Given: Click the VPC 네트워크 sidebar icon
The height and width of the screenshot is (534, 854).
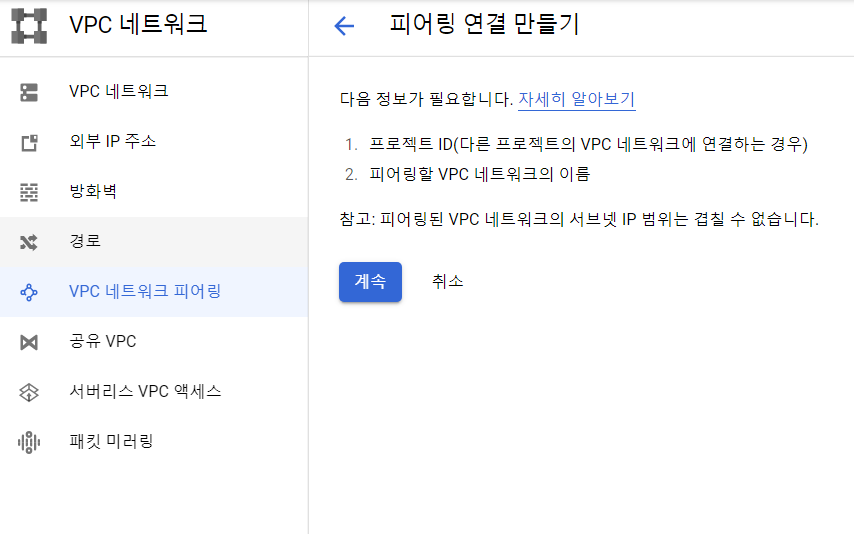Looking at the screenshot, I should coord(29,92).
